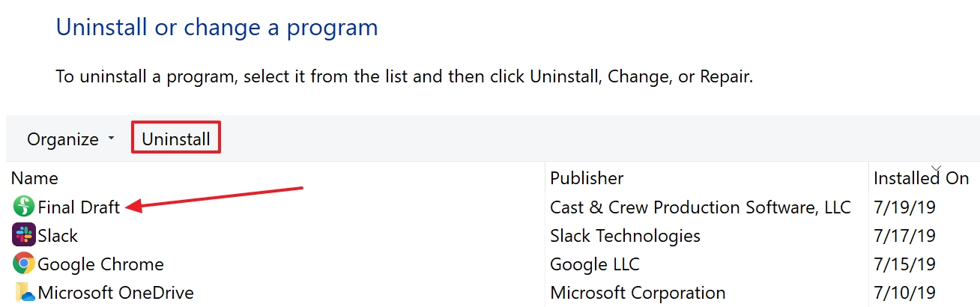Click Google LLC publisher cell
980x307 pixels.
click(x=595, y=264)
